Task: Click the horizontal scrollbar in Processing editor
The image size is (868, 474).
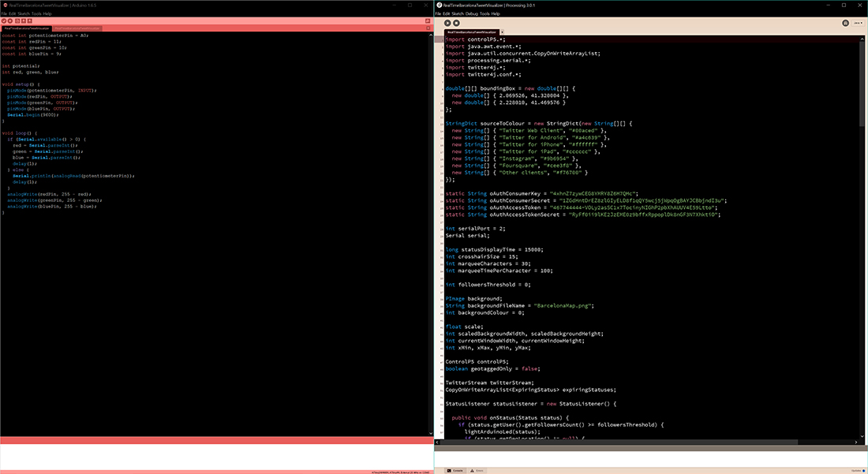Action: [619, 442]
